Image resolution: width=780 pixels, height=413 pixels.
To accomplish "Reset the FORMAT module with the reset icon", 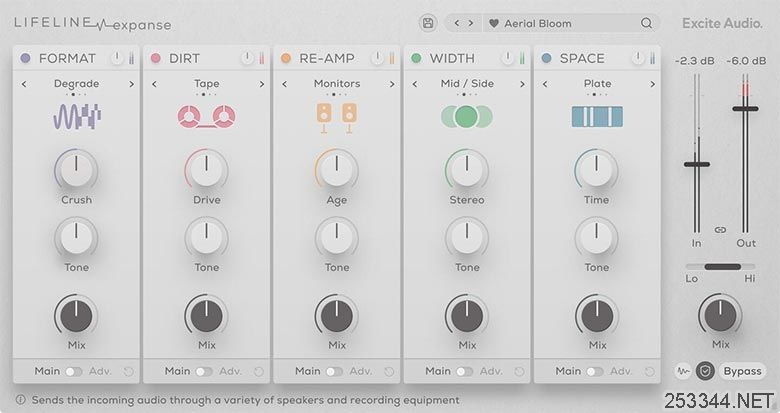I will 128,372.
